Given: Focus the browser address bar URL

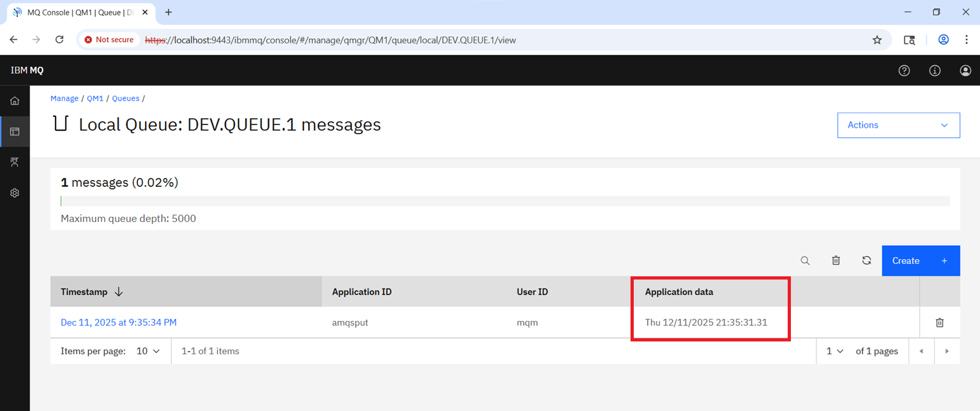Looking at the screenshot, I should point(330,40).
